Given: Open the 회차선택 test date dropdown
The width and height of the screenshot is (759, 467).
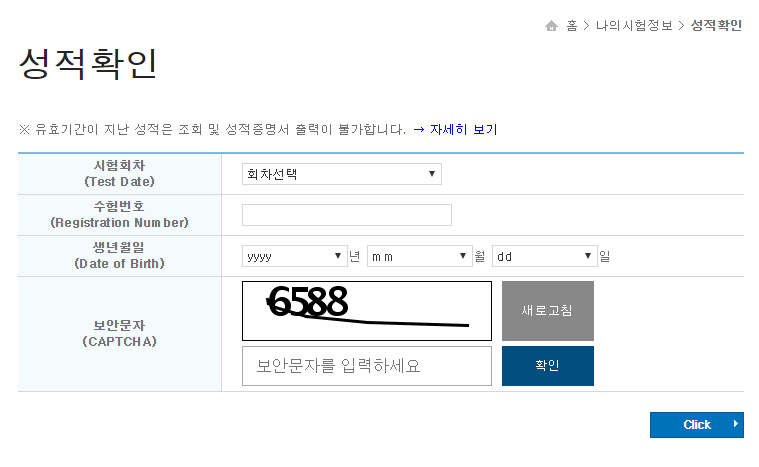Looking at the screenshot, I should point(341,175).
